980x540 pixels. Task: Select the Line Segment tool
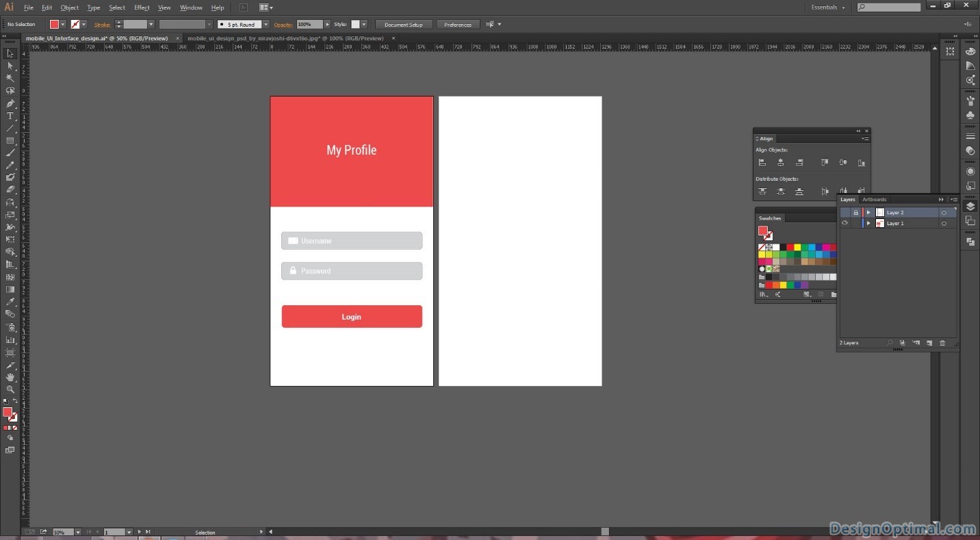(10, 129)
